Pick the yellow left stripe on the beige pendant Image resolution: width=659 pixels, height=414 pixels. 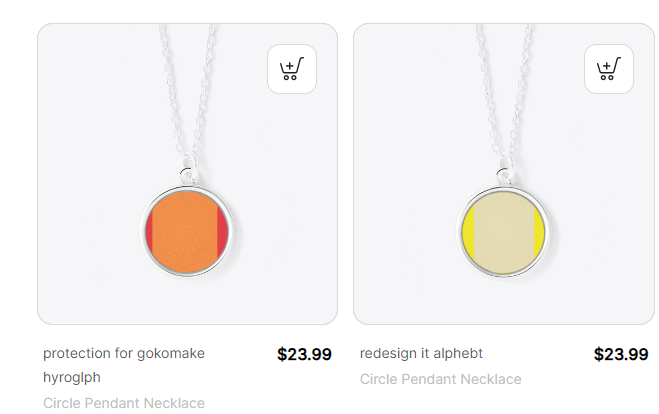click(468, 232)
